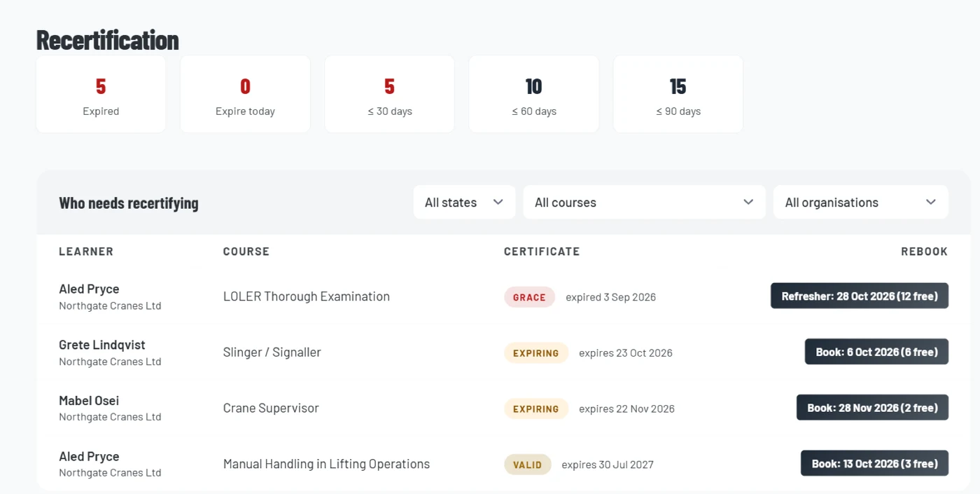The height and width of the screenshot is (494, 980).
Task: Click the REBOOK column header
Action: (x=924, y=252)
